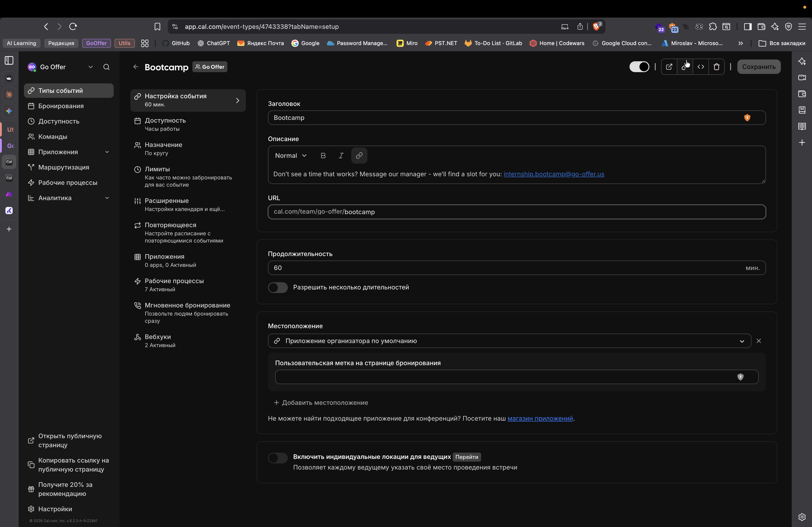Click the delete event trash icon
This screenshot has height=527, width=812.
pyautogui.click(x=716, y=67)
